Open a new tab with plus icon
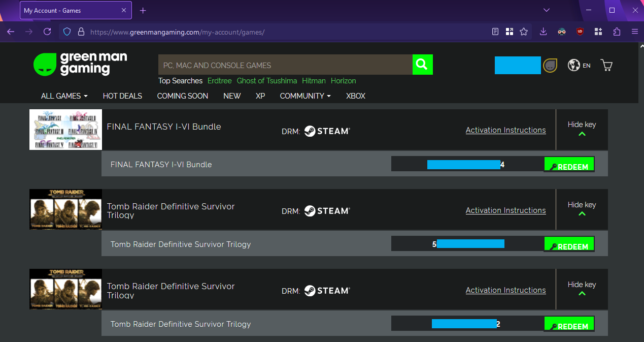Image resolution: width=644 pixels, height=342 pixels. point(143,10)
